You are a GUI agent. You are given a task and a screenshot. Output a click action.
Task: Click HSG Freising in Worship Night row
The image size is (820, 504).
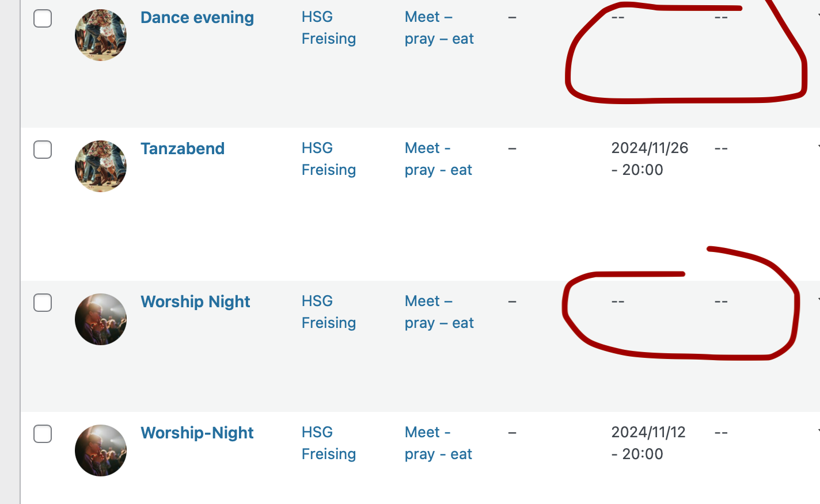[329, 312]
